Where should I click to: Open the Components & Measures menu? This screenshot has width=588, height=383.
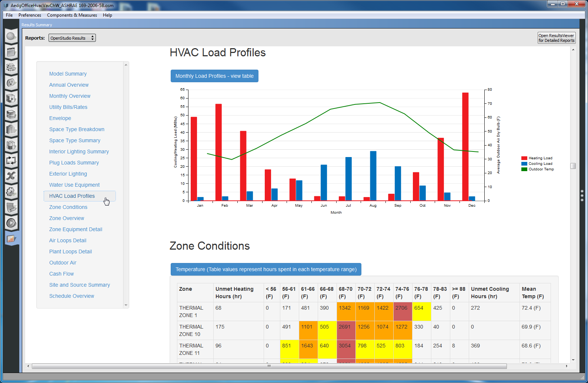pos(72,15)
